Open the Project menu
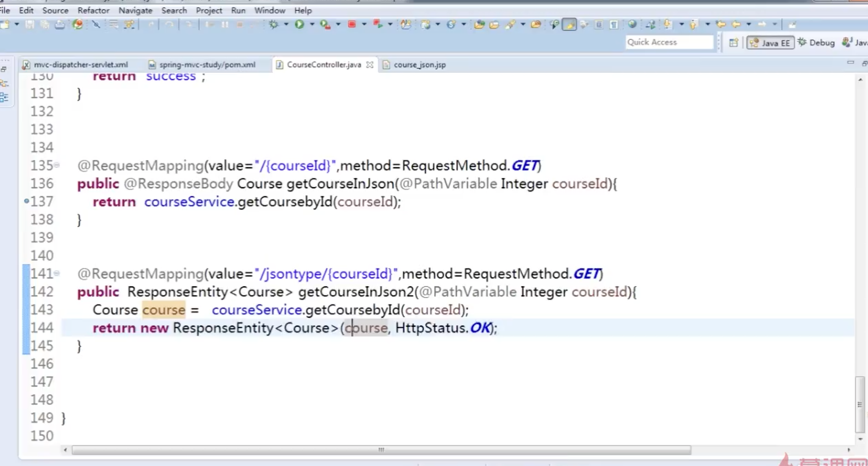The width and height of the screenshot is (868, 466). pyautogui.click(x=209, y=10)
